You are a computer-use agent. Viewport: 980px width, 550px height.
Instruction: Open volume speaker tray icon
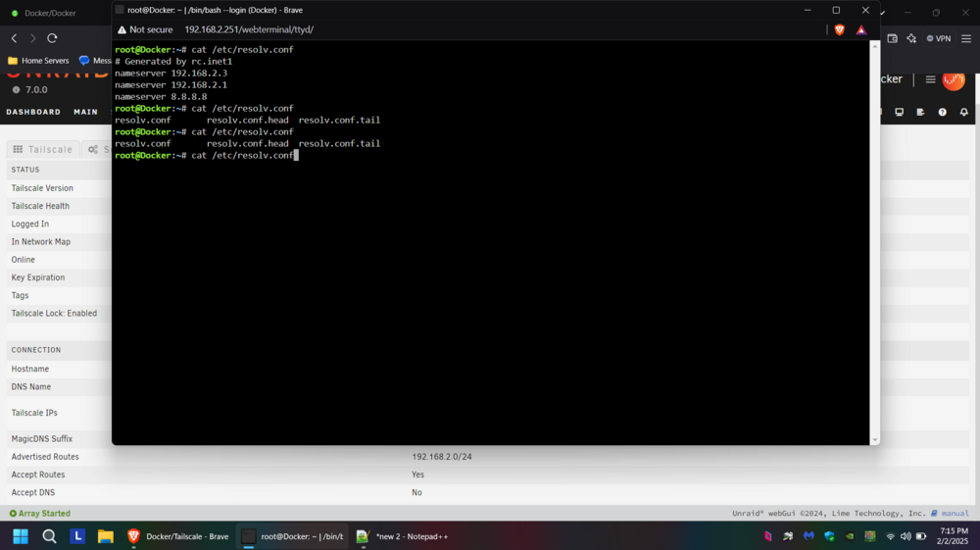point(906,536)
